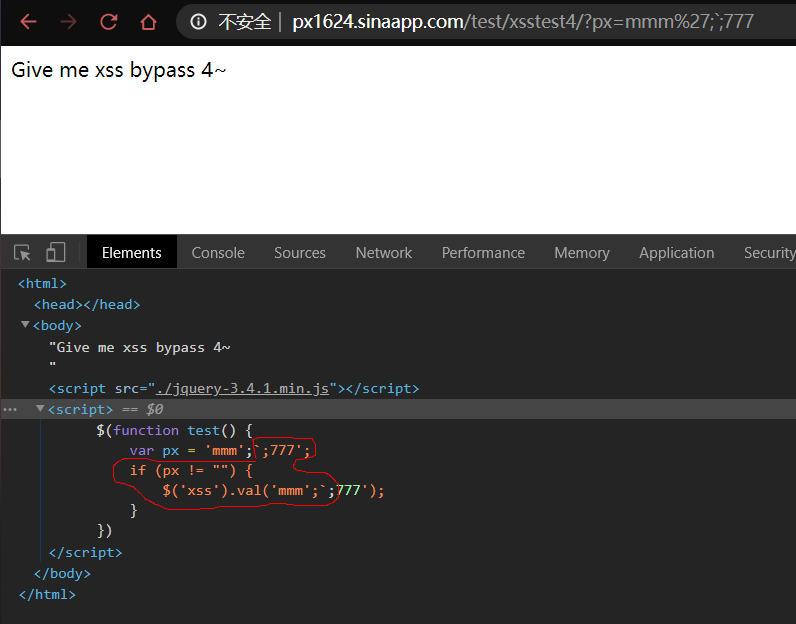The image size is (796, 624).
Task: Collapse the selected script element node
Action: click(x=41, y=409)
